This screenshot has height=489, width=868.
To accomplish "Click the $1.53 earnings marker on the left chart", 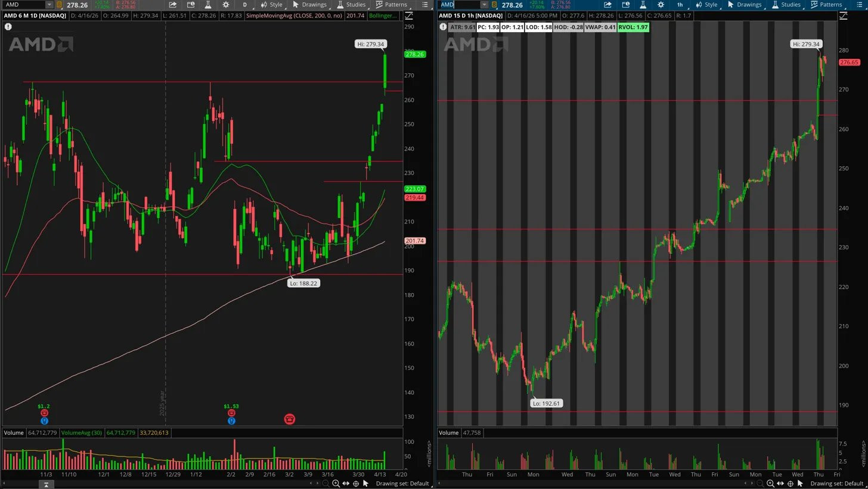I will tap(231, 406).
